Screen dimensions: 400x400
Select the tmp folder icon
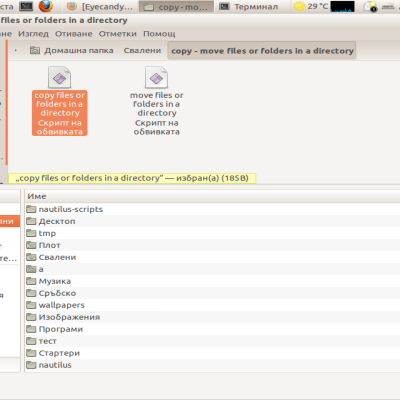point(31,233)
